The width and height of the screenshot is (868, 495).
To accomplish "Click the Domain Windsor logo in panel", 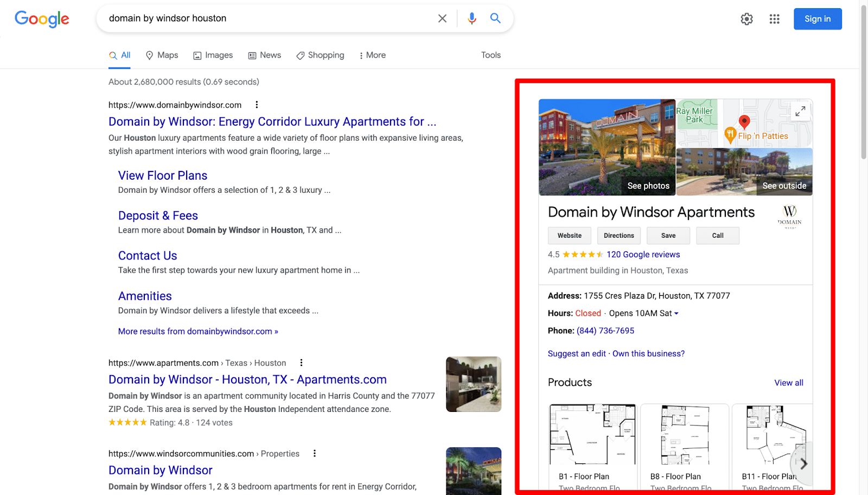I will (x=790, y=217).
